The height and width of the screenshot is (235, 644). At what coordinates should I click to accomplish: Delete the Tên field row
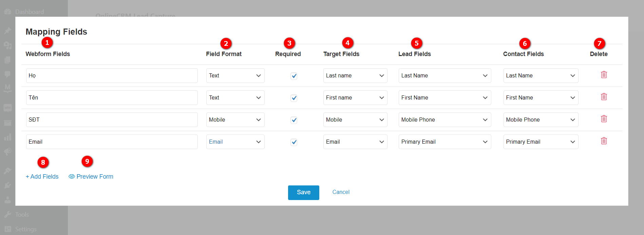(604, 97)
